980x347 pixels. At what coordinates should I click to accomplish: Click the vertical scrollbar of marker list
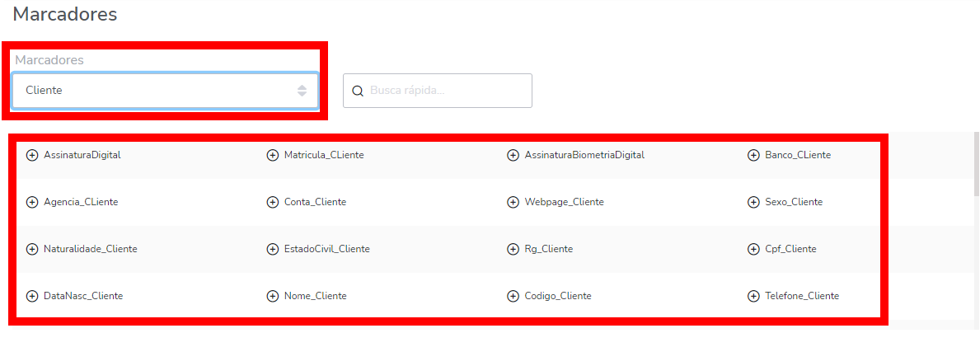coord(977,165)
